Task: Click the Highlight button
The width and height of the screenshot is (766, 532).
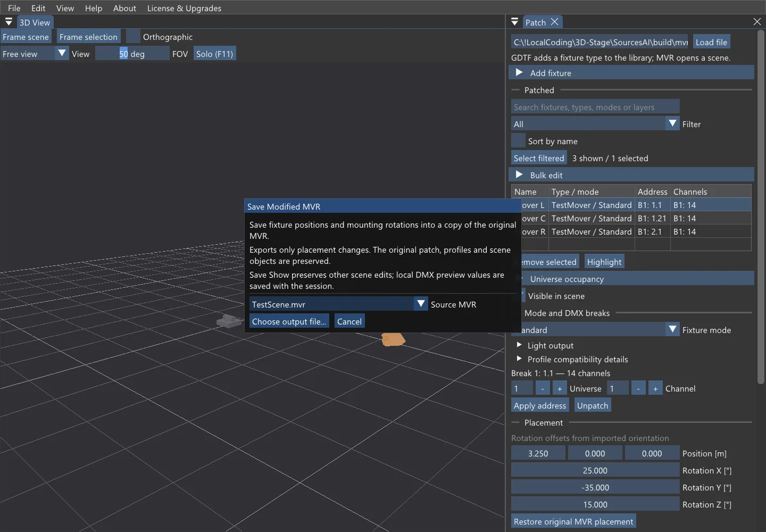Action: pyautogui.click(x=604, y=262)
